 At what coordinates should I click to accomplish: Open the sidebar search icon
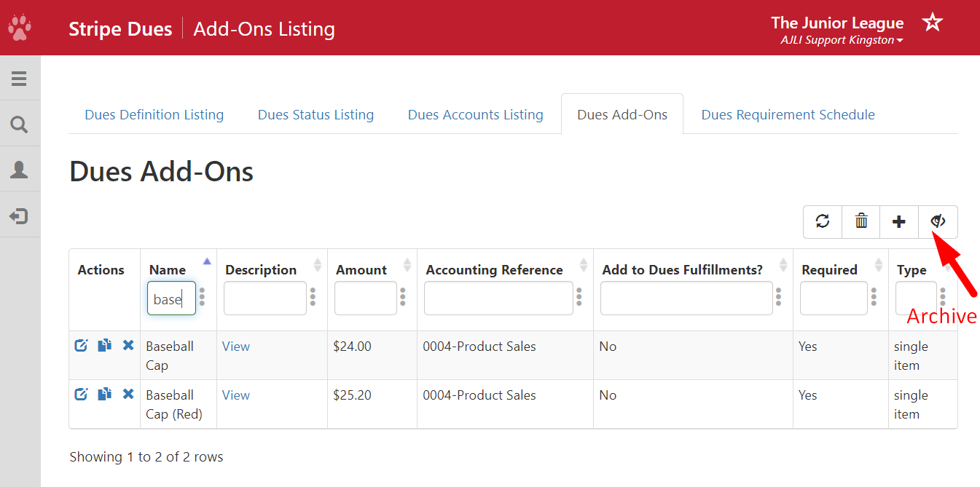coord(20,124)
